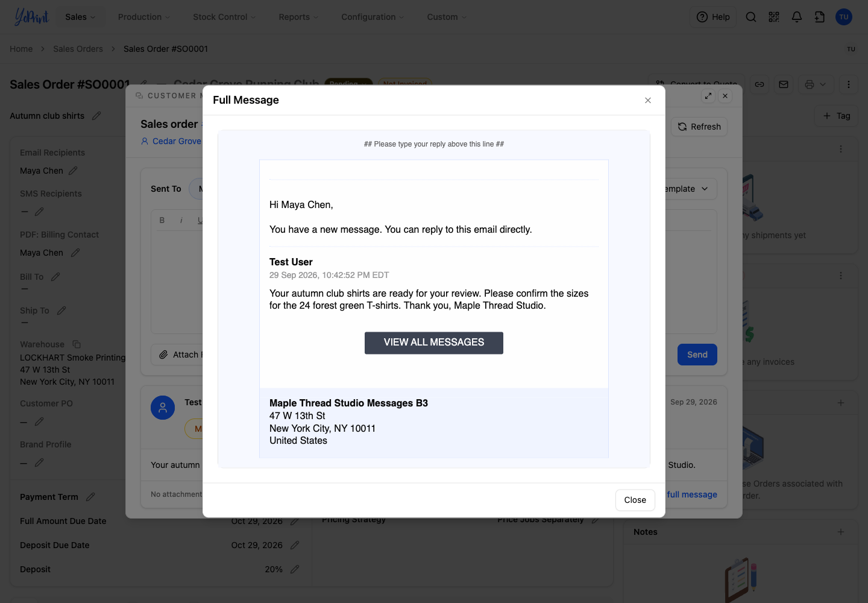Viewport: 868px width, 603px height.
Task: Open the QR code scanner icon
Action: tap(774, 17)
